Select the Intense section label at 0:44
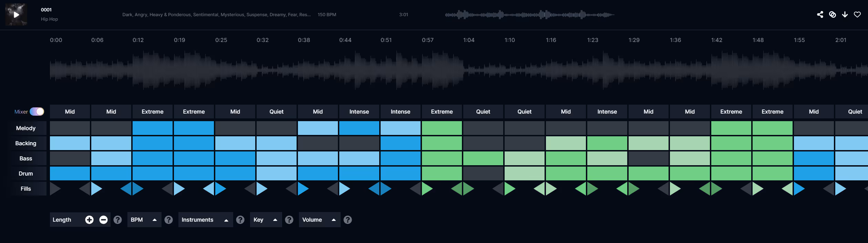Screen dimensions: 868x243 click(x=359, y=112)
